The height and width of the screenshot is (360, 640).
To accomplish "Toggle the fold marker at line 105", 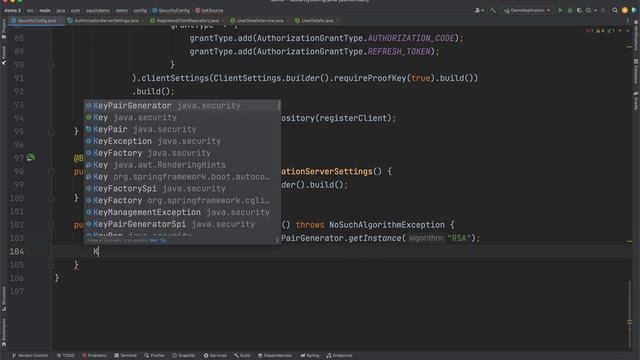I will pyautogui.click(x=51, y=264).
